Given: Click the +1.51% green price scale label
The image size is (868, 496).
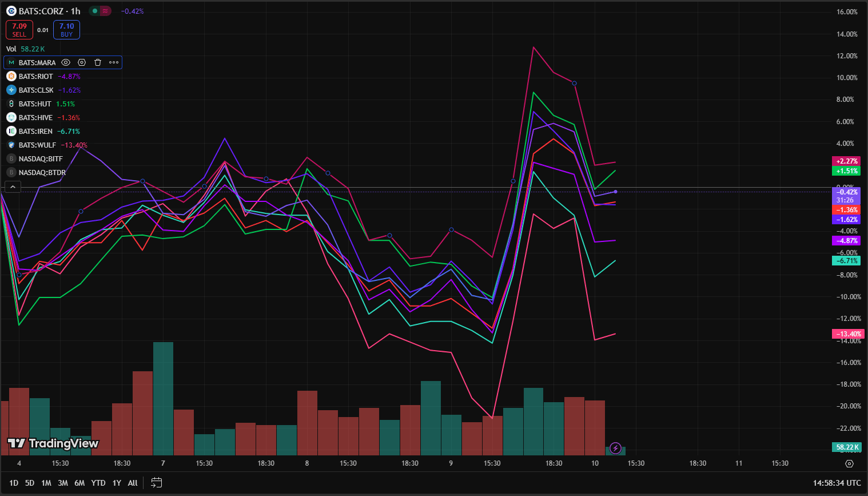Looking at the screenshot, I should click(x=846, y=171).
